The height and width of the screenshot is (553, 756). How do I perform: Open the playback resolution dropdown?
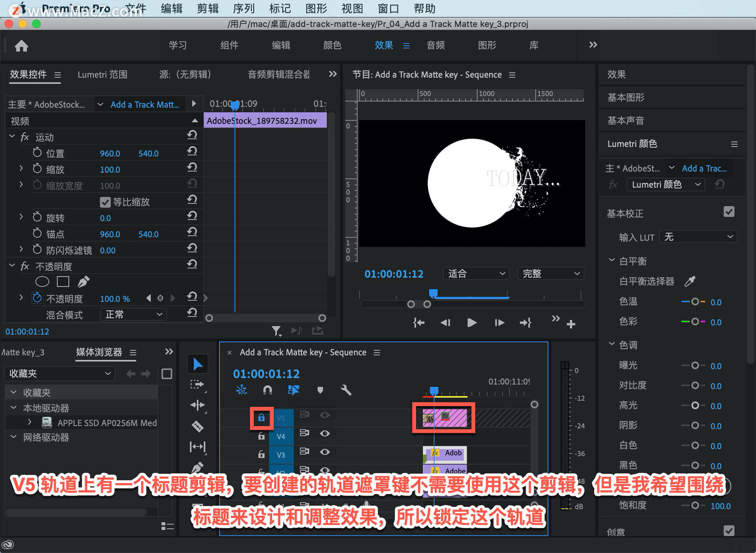pos(550,273)
